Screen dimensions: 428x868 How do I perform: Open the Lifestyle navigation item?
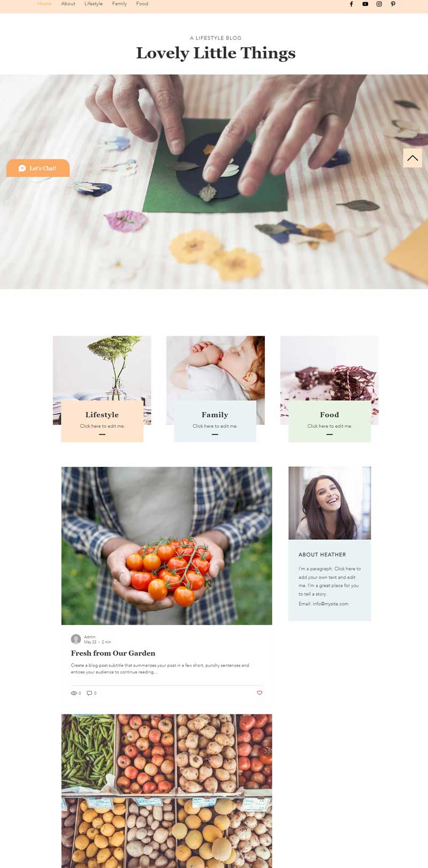click(x=94, y=4)
